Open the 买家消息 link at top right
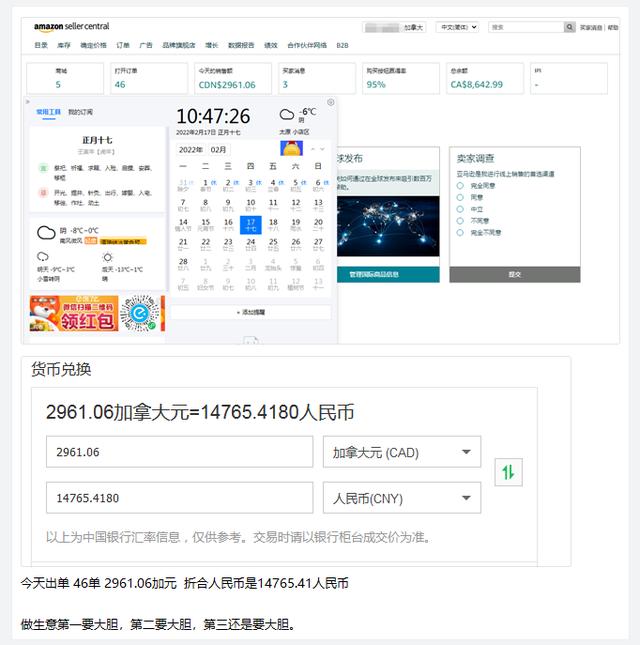 (x=591, y=27)
